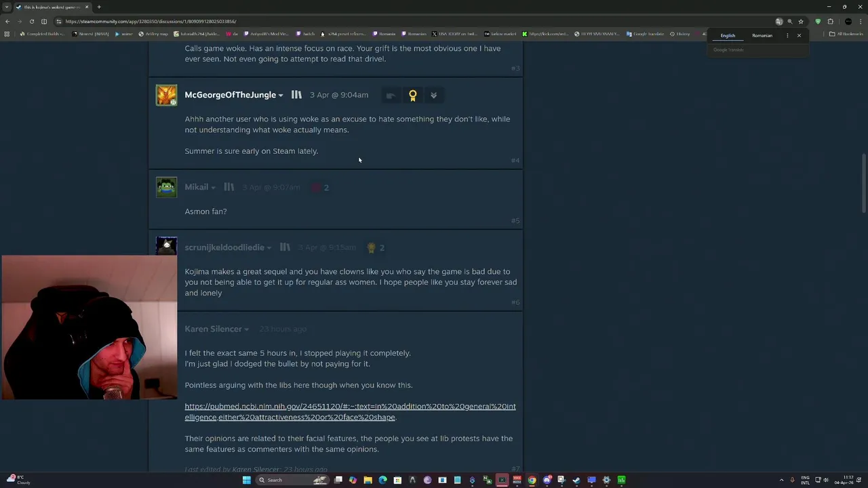Open the pubmed.ncbi.nlm.nih.gov link
The width and height of the screenshot is (868, 488).
pos(350,411)
